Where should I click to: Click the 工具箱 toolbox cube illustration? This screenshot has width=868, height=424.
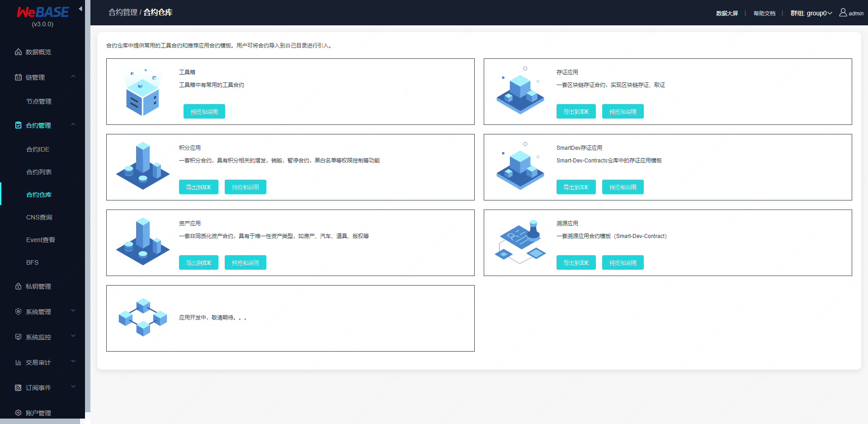143,92
